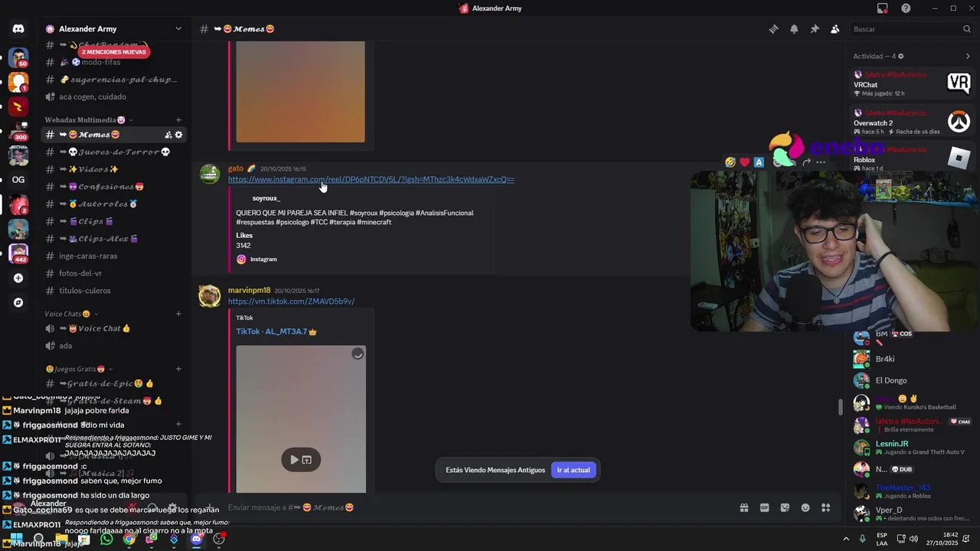Screen dimensions: 980x551
Task: Open Clips channel
Action: click(115, 221)
